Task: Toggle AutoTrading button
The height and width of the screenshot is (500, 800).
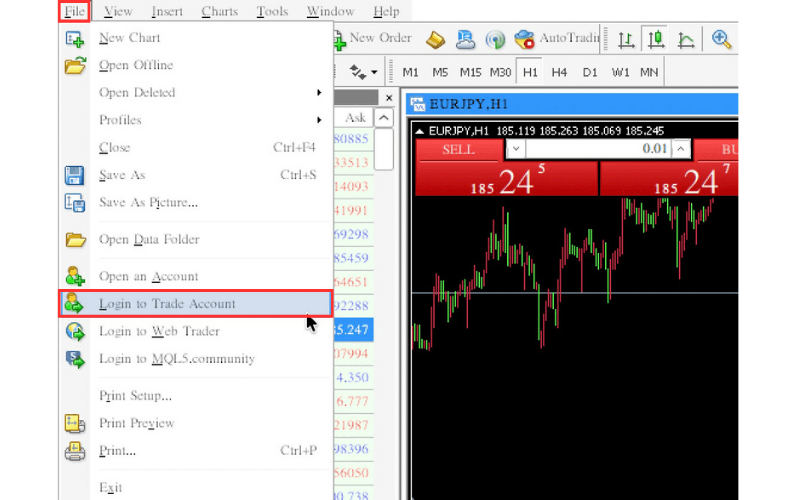Action: (556, 39)
